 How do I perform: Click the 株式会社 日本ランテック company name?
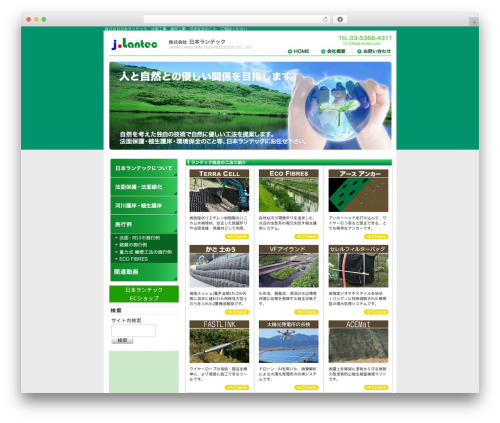[x=197, y=42]
